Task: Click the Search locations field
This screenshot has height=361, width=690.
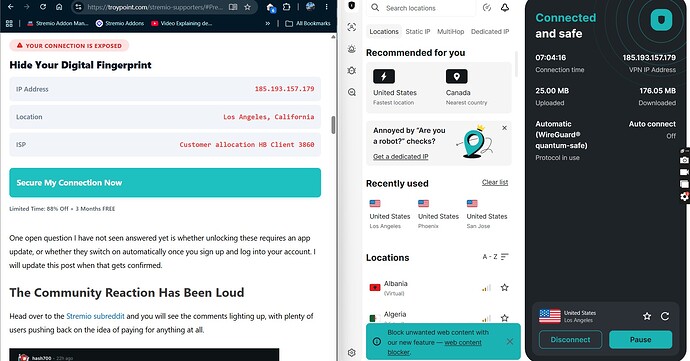Action: [421, 8]
